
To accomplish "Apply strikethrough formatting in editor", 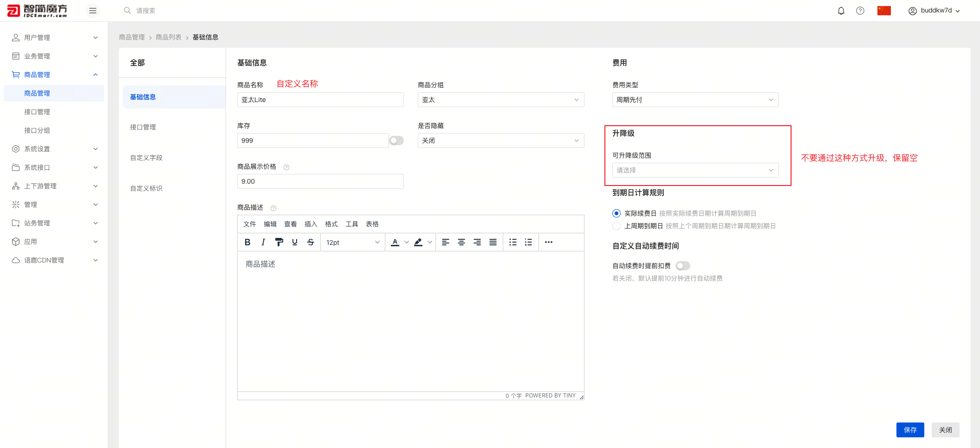I will pos(311,242).
